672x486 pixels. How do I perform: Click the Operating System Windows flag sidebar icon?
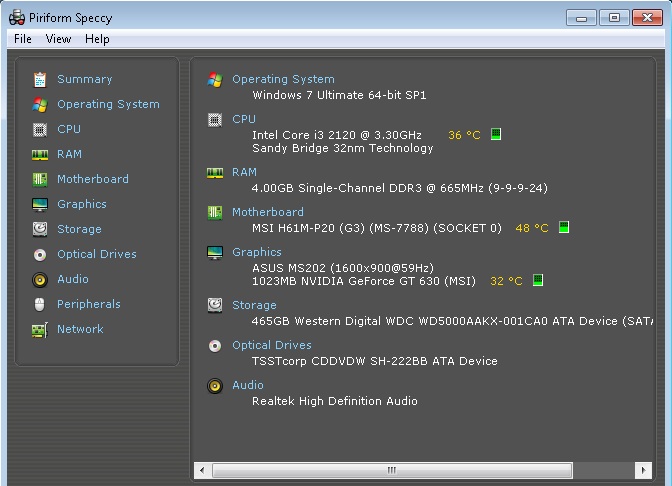40,104
